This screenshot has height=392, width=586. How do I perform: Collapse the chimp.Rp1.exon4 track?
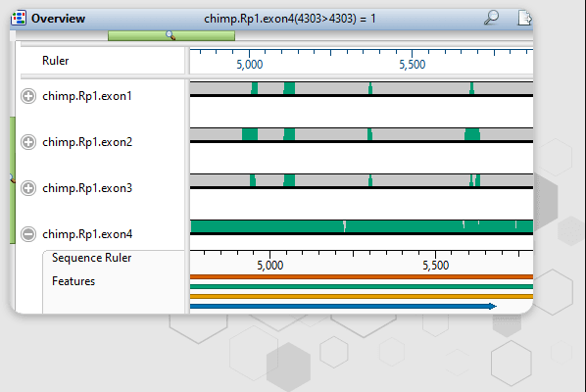[28, 234]
